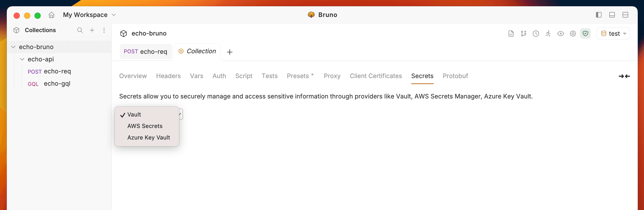The height and width of the screenshot is (210, 644).
Task: Click the green security shield icon
Action: pos(585,33)
